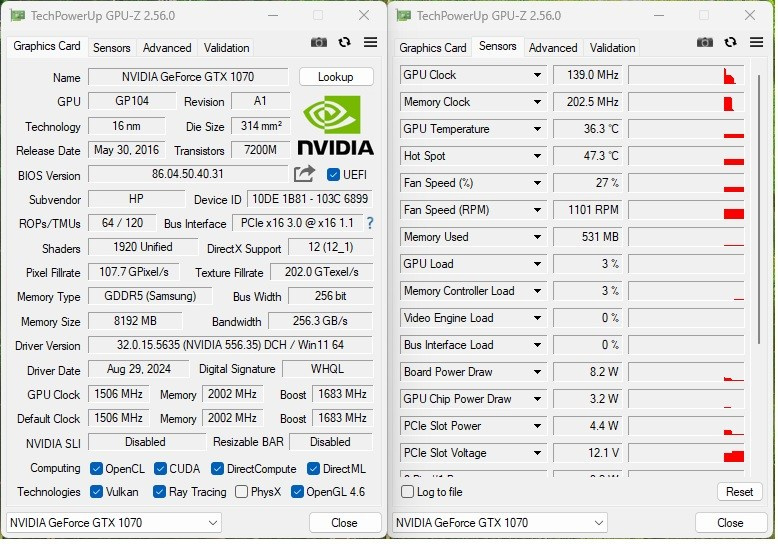Screen dimensions: 778x544
Task: Open Bus Interface Load dropdown arrow
Action: 537,345
